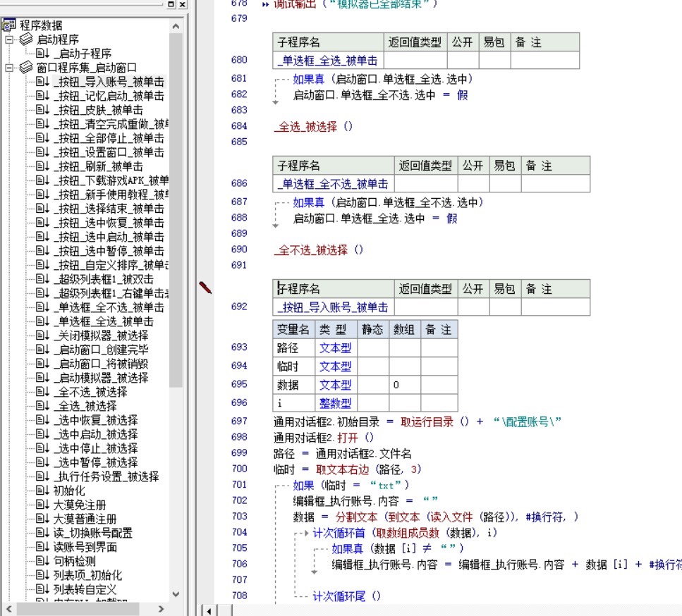Select _选中停止_被选择 in tree
Image resolution: width=682 pixels, height=616 pixels.
pyautogui.click(x=96, y=448)
